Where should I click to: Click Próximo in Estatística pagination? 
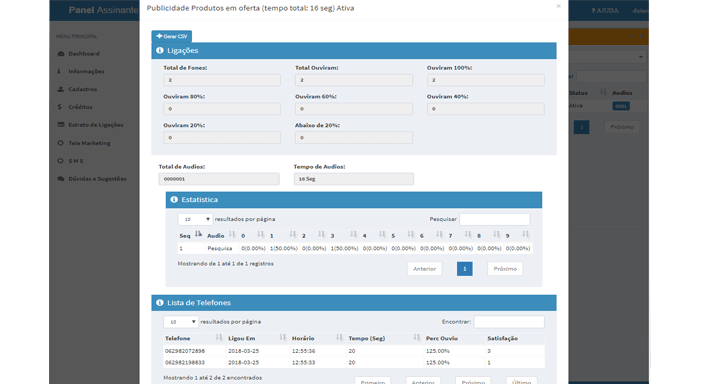505,269
